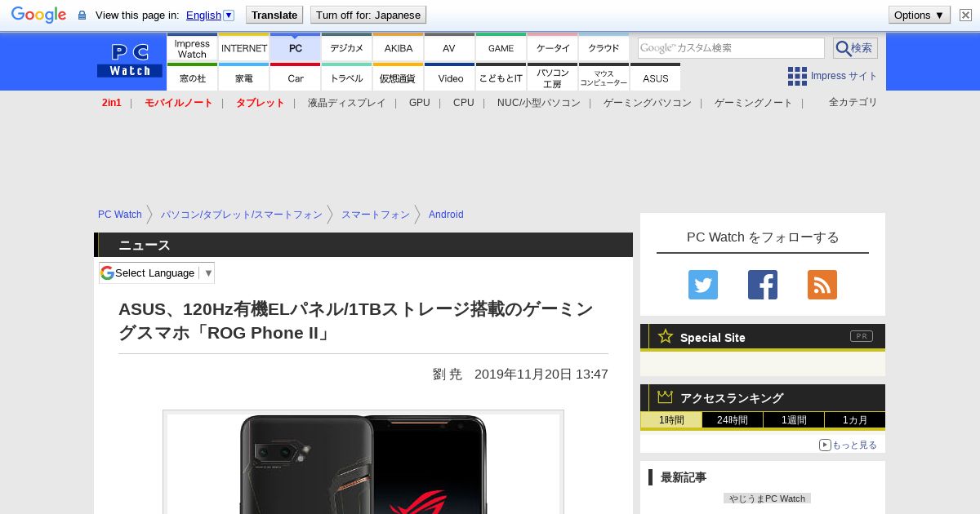Click the Translate button
The image size is (980, 514).
(274, 15)
